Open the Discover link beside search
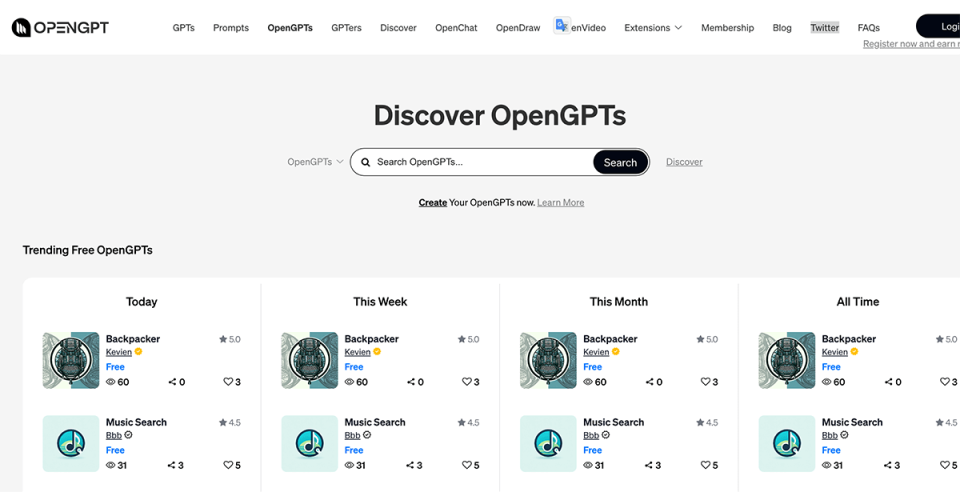The image size is (960, 492). [x=684, y=162]
